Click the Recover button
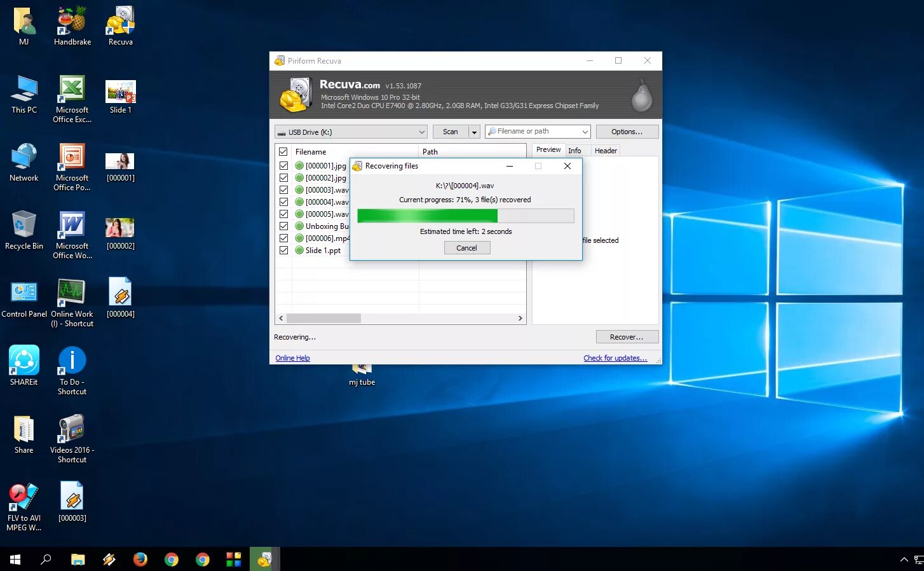Image resolution: width=924 pixels, height=571 pixels. coord(627,337)
